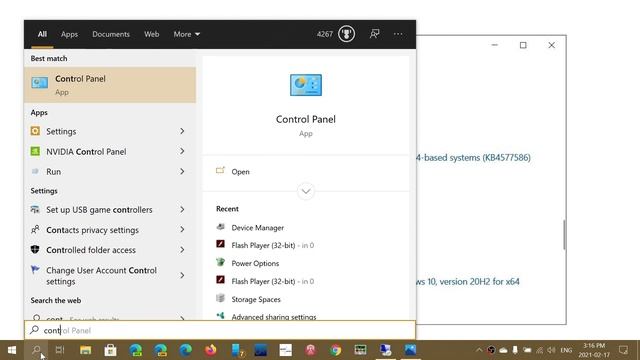Select the All search tab
640x360 pixels.
tap(42, 34)
